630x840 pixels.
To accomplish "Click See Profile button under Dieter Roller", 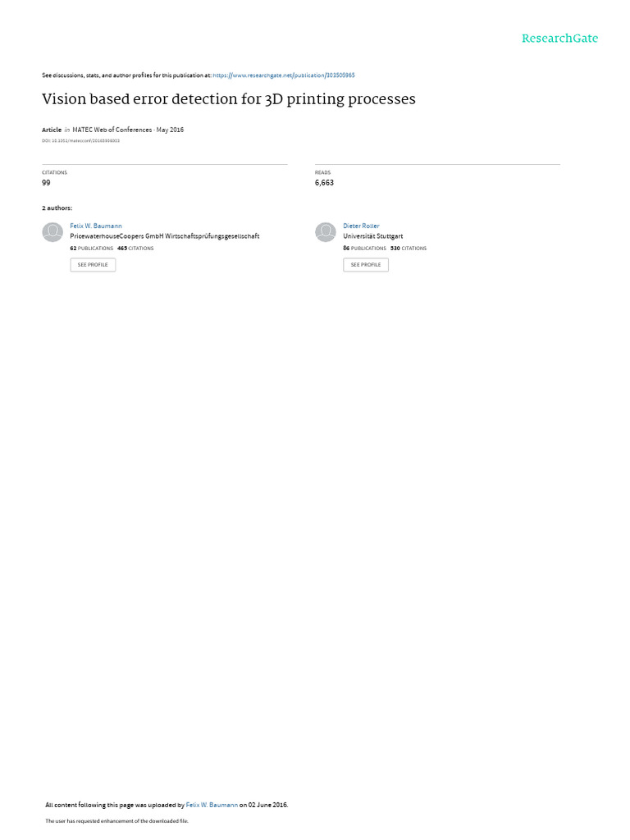I will 366,265.
